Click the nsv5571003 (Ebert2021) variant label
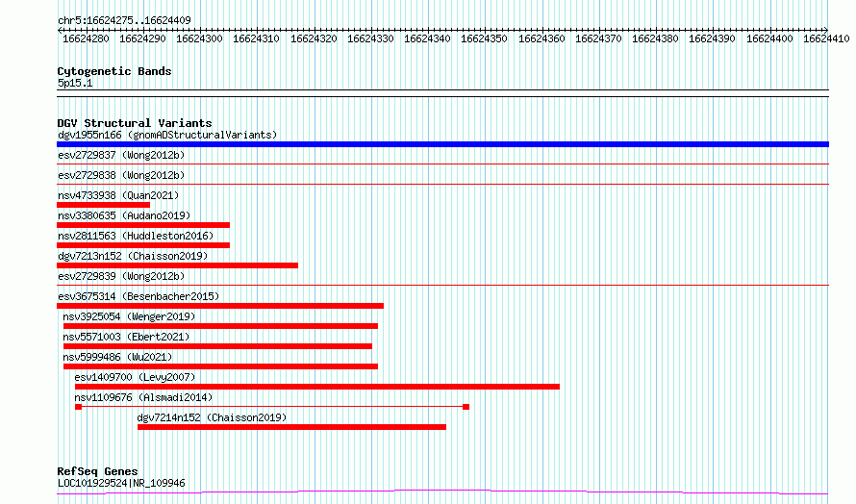This screenshot has height=504, width=856. point(126,337)
